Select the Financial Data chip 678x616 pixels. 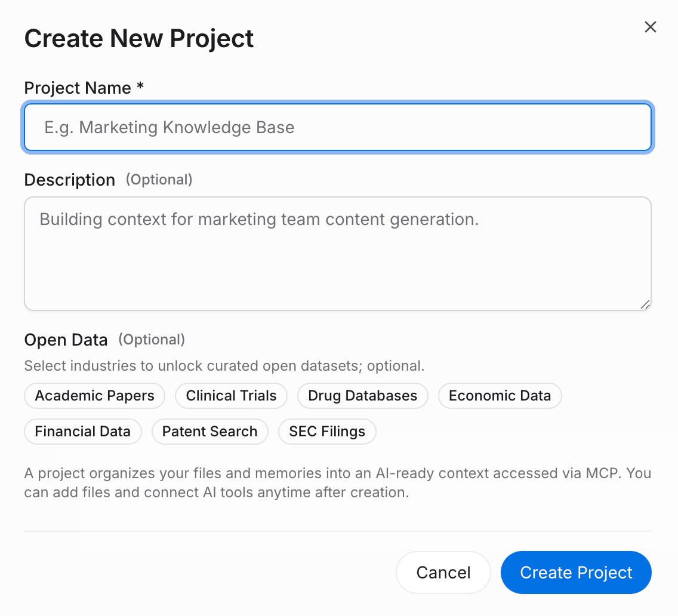click(x=83, y=432)
